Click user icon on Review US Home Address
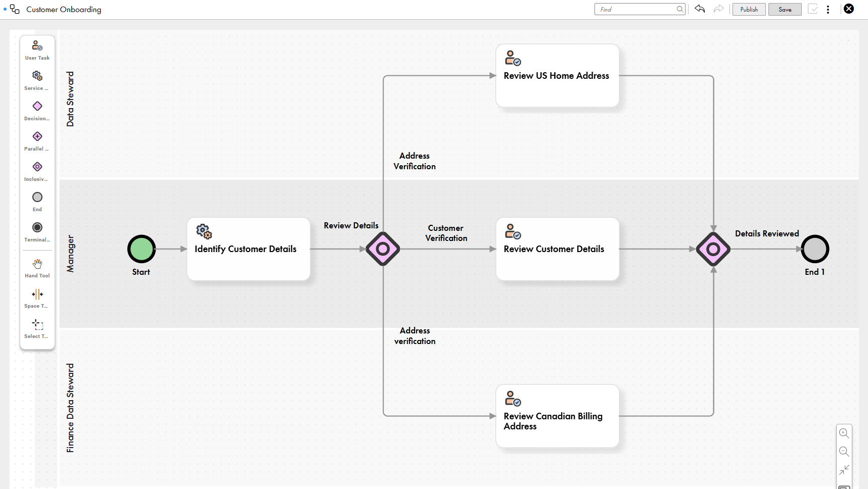 (x=513, y=58)
